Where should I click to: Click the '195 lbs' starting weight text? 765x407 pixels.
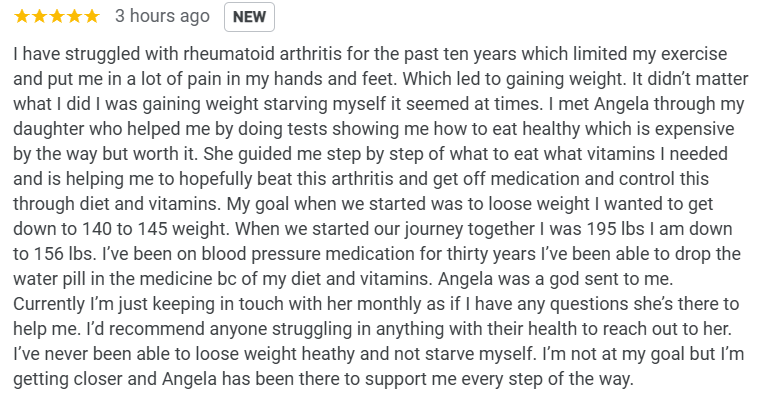[x=616, y=229]
